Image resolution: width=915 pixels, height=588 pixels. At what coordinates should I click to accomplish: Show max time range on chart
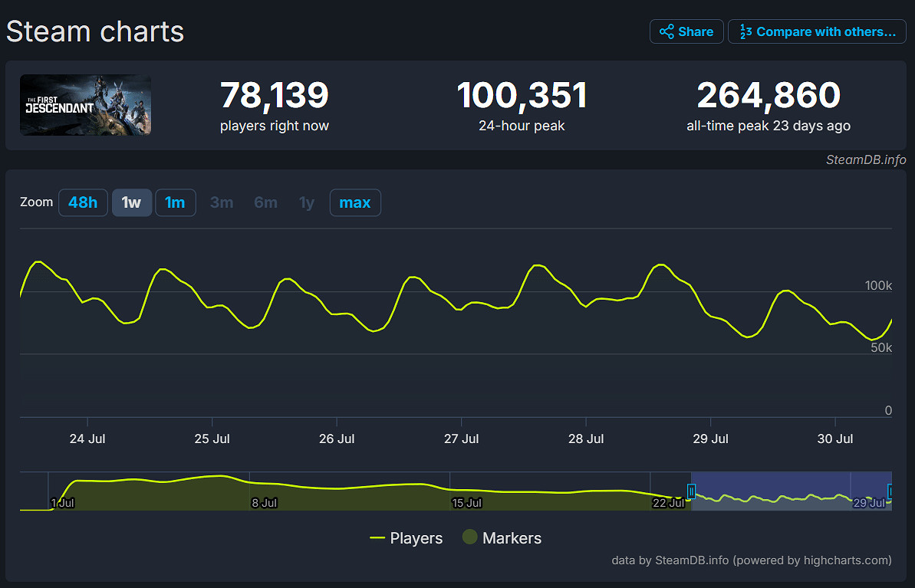coord(355,202)
